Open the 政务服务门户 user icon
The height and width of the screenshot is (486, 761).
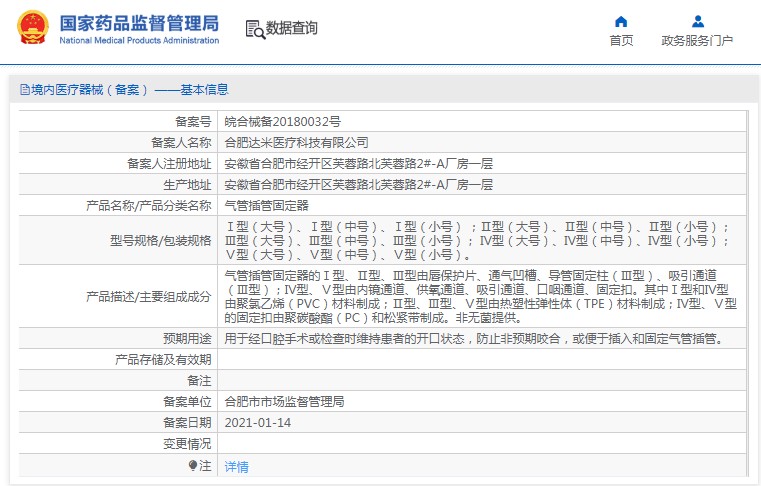pyautogui.click(x=697, y=21)
